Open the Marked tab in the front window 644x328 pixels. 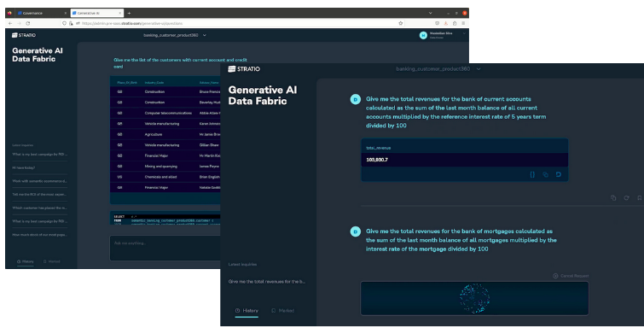[283, 311]
